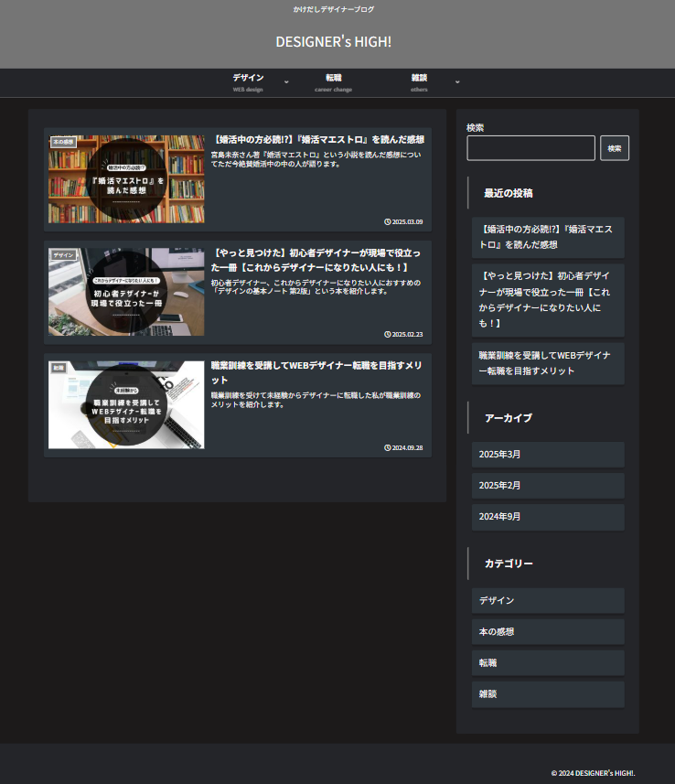Click the clock icon beside 2025.03.09

(388, 221)
